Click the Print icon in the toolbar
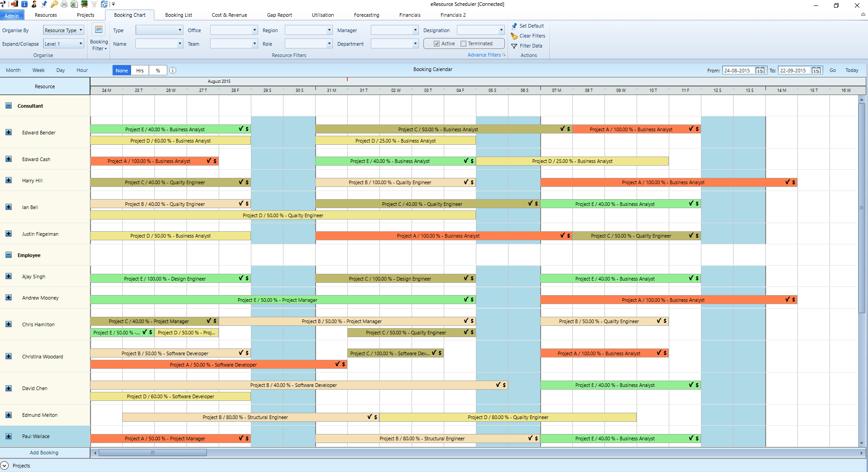This screenshot has height=472, width=868. 63,4
